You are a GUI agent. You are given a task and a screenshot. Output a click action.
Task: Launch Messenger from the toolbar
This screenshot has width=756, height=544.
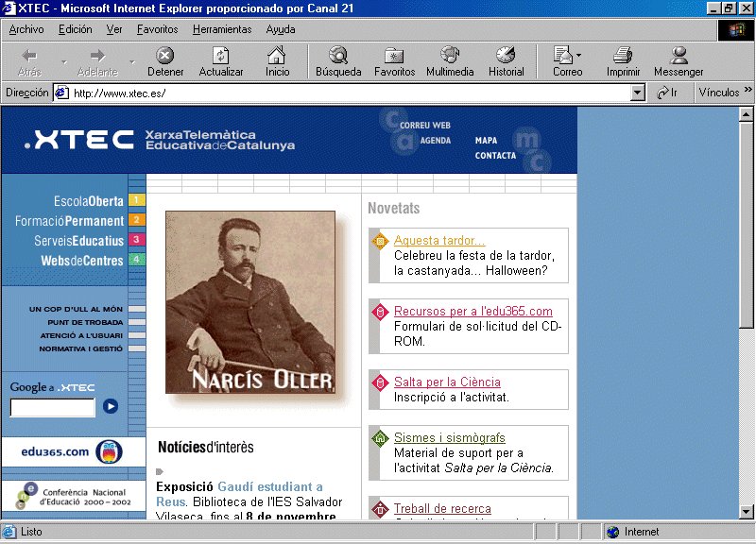679,57
